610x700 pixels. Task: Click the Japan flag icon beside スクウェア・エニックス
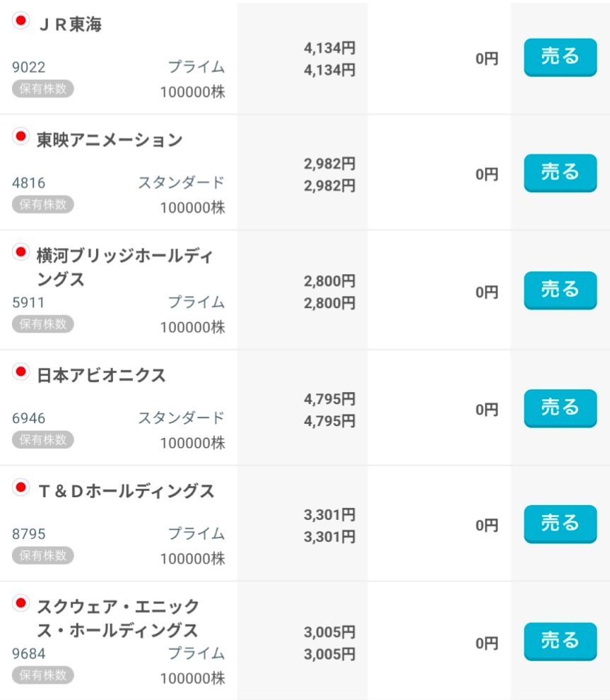[x=21, y=603]
